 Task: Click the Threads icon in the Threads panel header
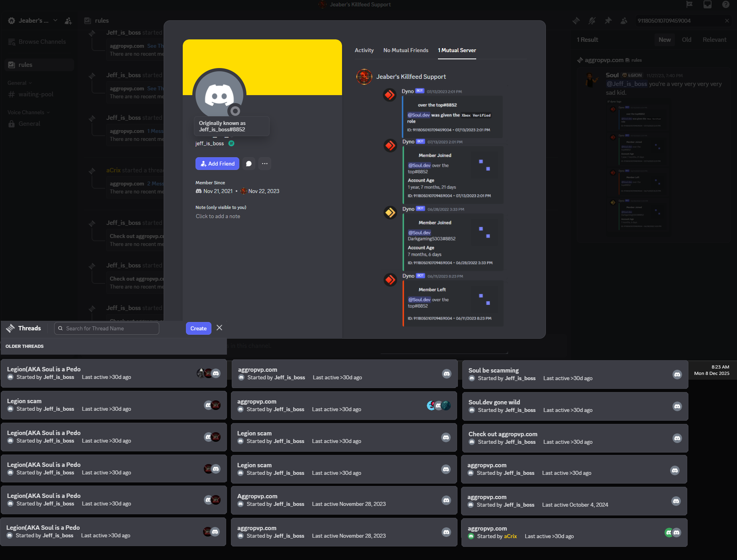(x=10, y=328)
